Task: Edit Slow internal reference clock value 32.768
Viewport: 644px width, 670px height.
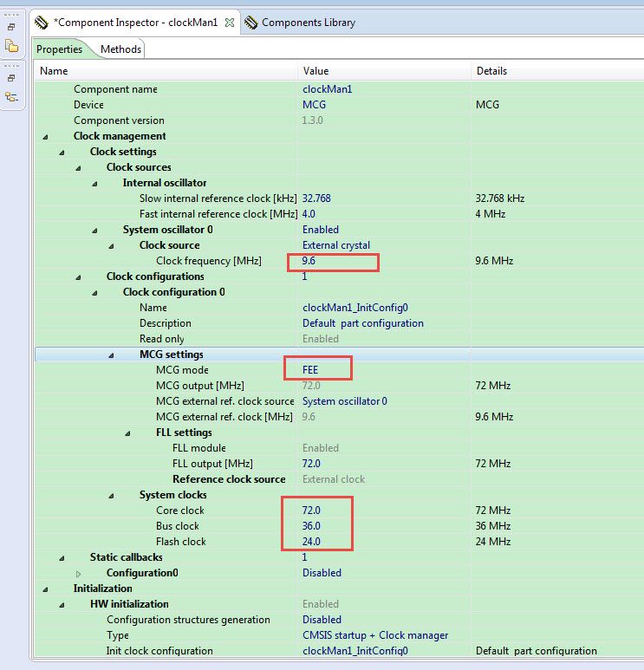Action: point(316,198)
